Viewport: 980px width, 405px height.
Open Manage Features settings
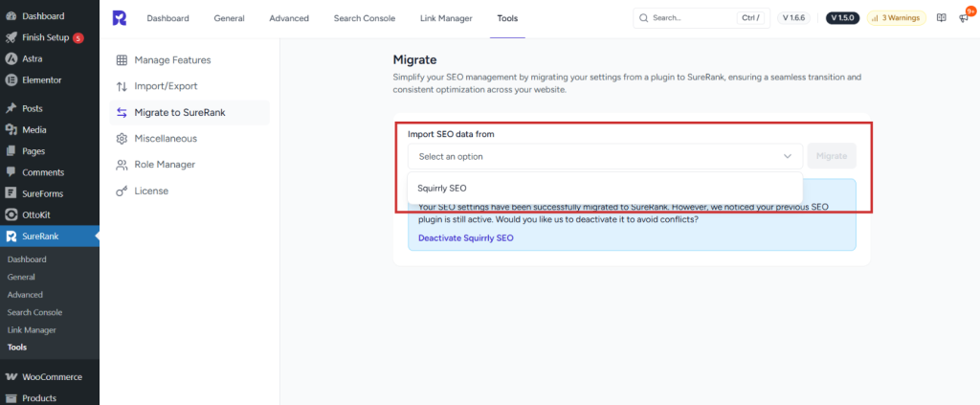190,60
